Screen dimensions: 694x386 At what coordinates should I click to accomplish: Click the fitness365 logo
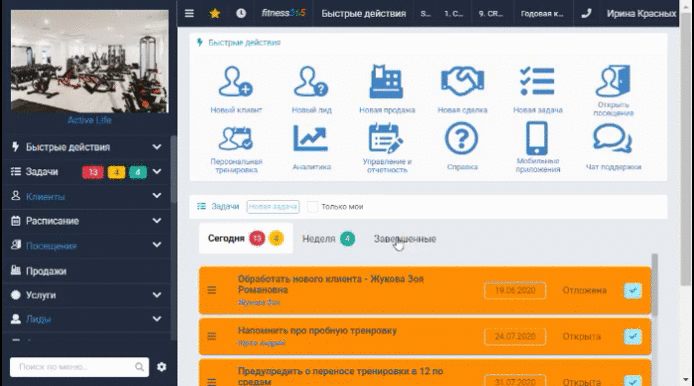pos(283,13)
